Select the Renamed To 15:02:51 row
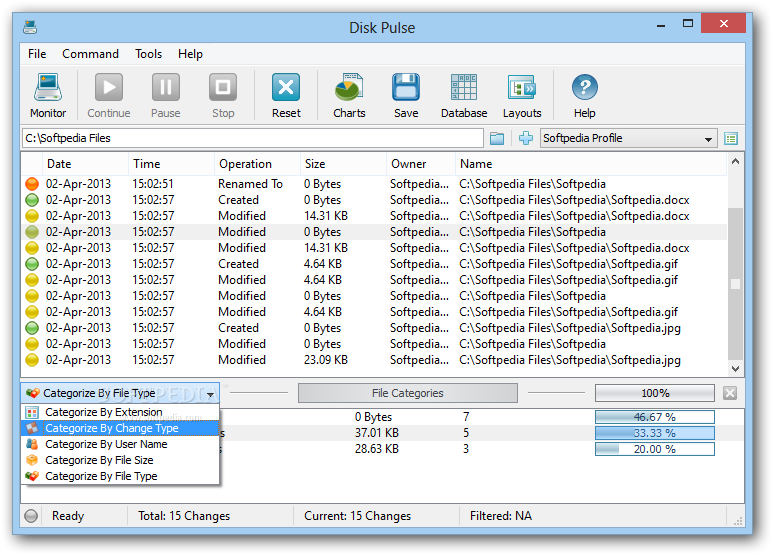 [374, 184]
